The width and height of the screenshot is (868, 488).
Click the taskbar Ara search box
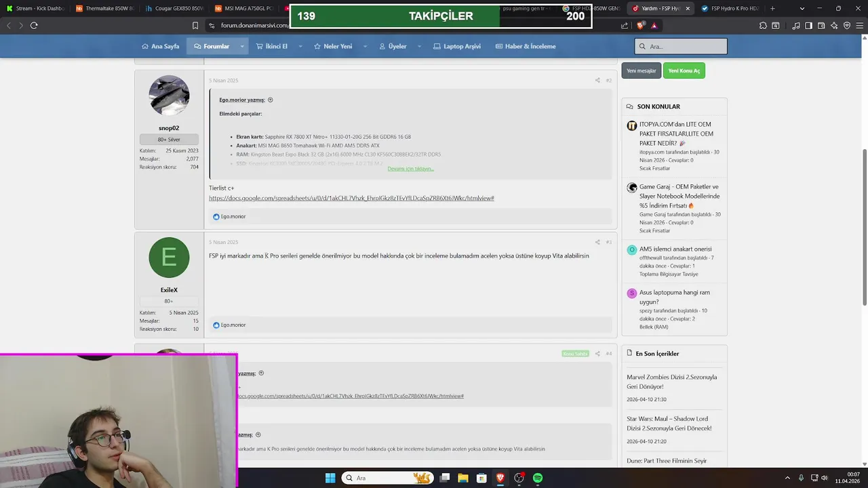point(387,478)
